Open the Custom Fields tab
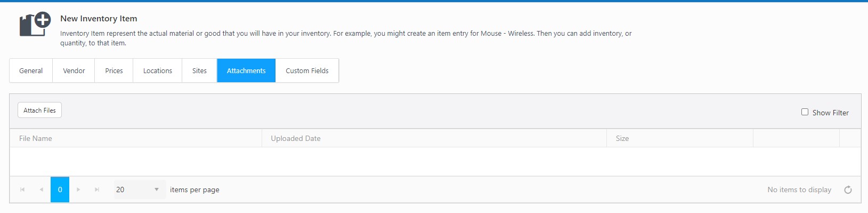 (307, 70)
